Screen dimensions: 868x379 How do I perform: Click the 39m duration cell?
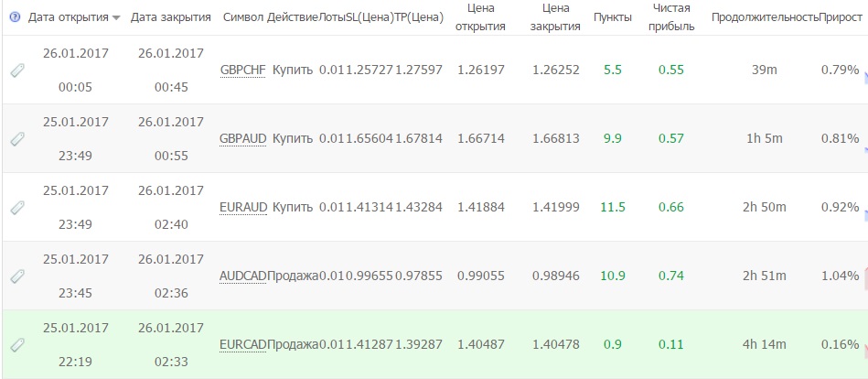(765, 70)
